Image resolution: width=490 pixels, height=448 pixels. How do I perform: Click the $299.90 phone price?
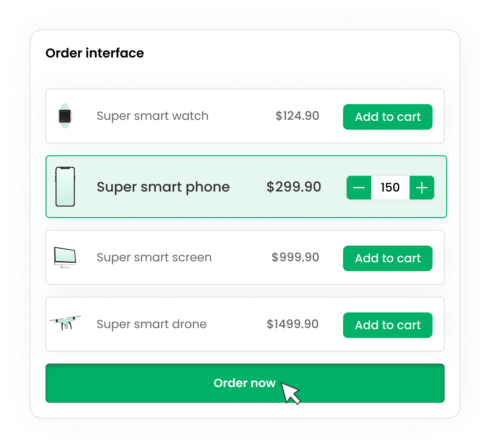(294, 187)
